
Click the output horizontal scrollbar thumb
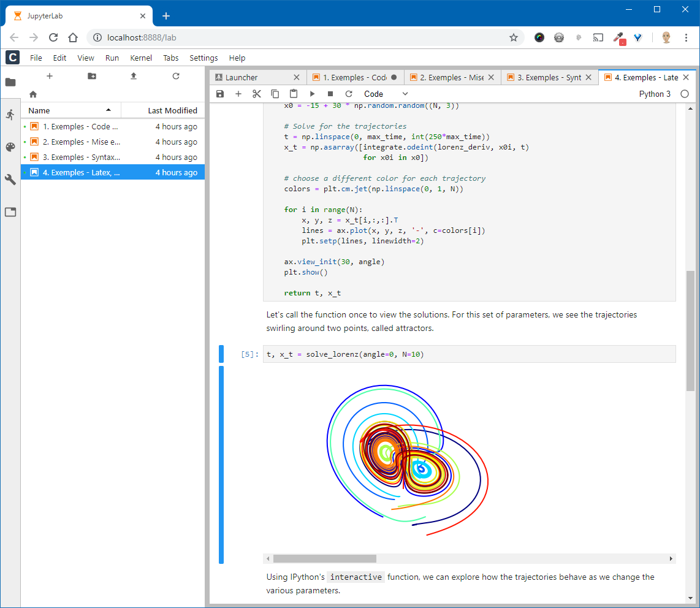324,558
